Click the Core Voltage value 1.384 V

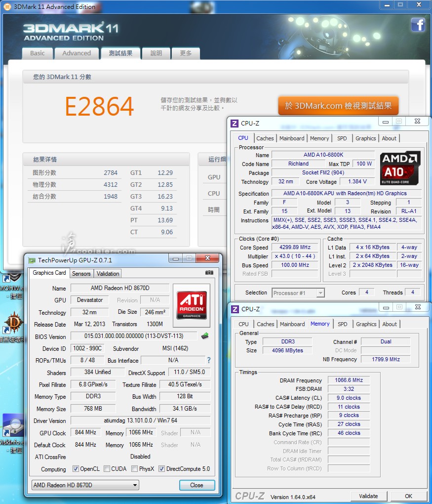click(357, 181)
